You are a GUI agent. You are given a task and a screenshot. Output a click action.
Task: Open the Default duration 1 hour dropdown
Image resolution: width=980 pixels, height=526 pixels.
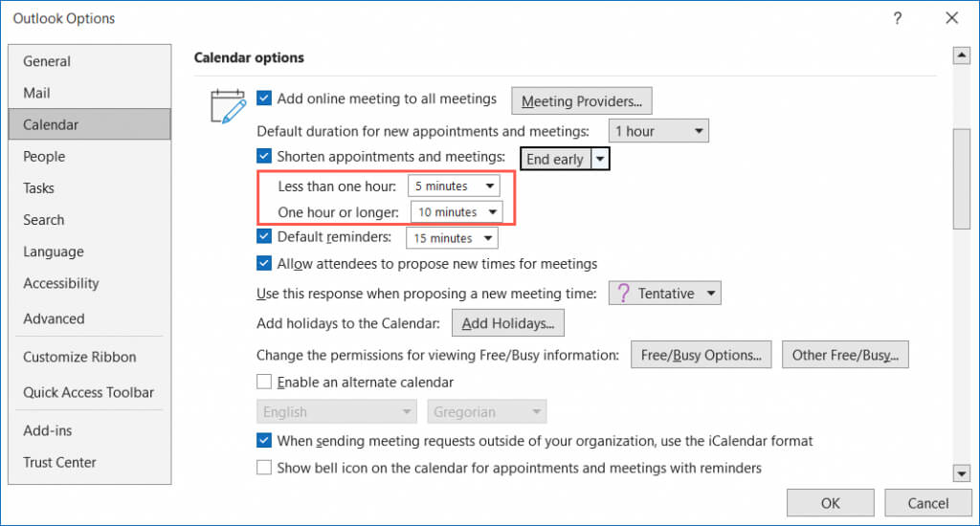658,131
